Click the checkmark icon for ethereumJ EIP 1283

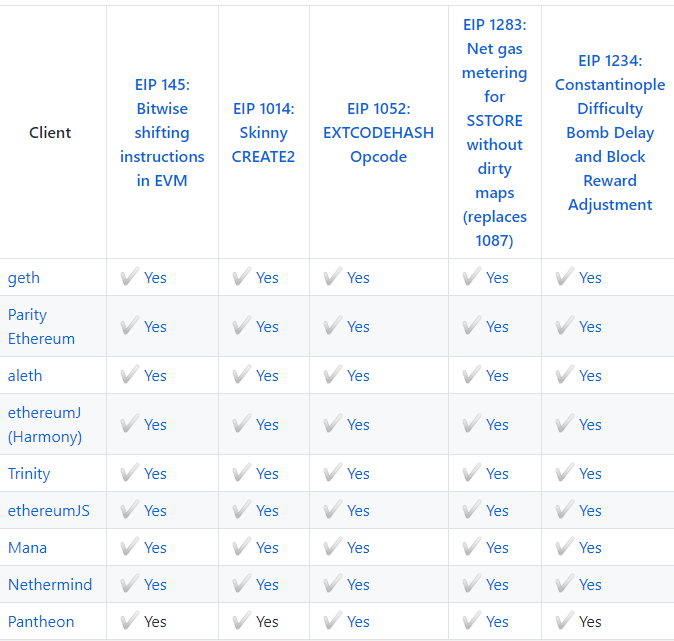pyautogui.click(x=471, y=424)
